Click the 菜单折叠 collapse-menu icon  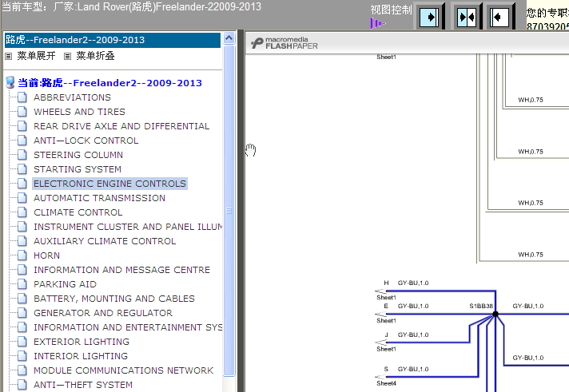(67, 56)
